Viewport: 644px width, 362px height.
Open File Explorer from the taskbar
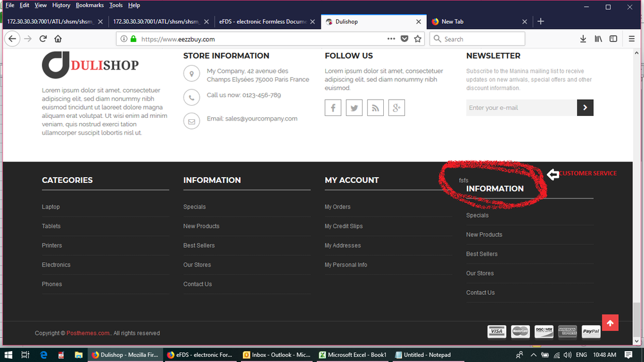click(79, 355)
